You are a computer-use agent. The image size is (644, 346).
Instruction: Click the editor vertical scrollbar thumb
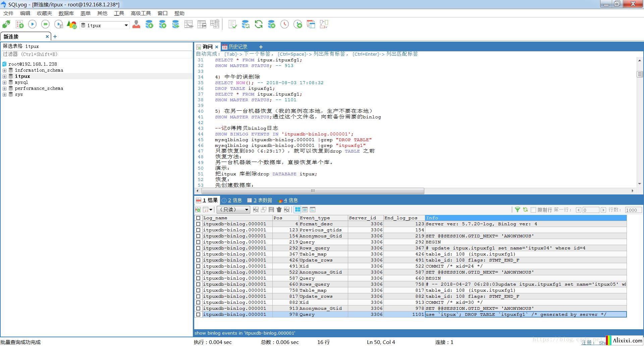[x=640, y=74]
